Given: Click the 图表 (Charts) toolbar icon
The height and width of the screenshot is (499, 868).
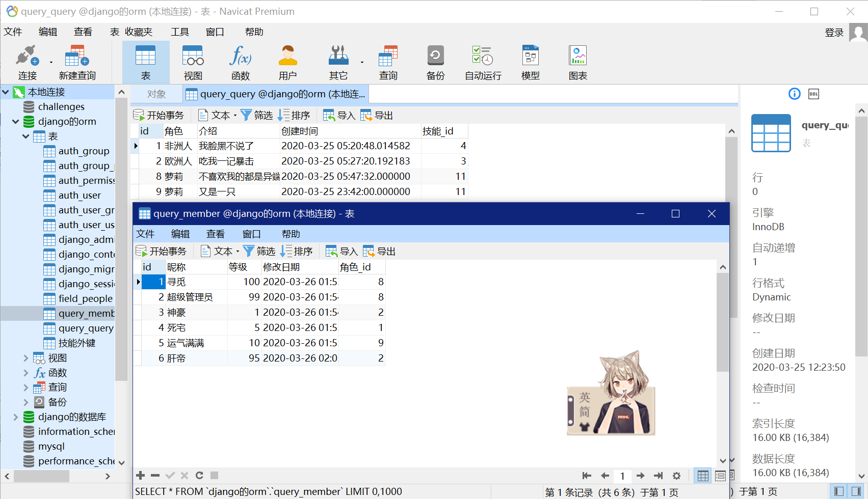Looking at the screenshot, I should pos(577,61).
